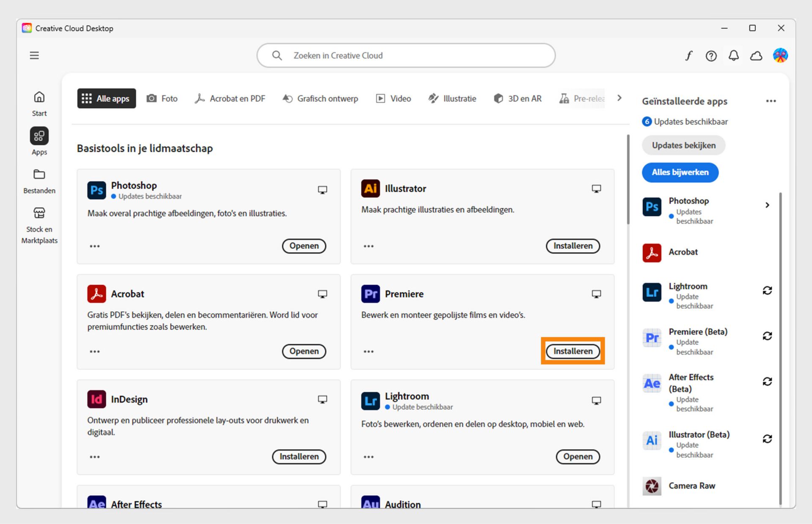Image resolution: width=812 pixels, height=524 pixels.
Task: Open Acrobat icon in installed apps list
Action: click(x=652, y=253)
